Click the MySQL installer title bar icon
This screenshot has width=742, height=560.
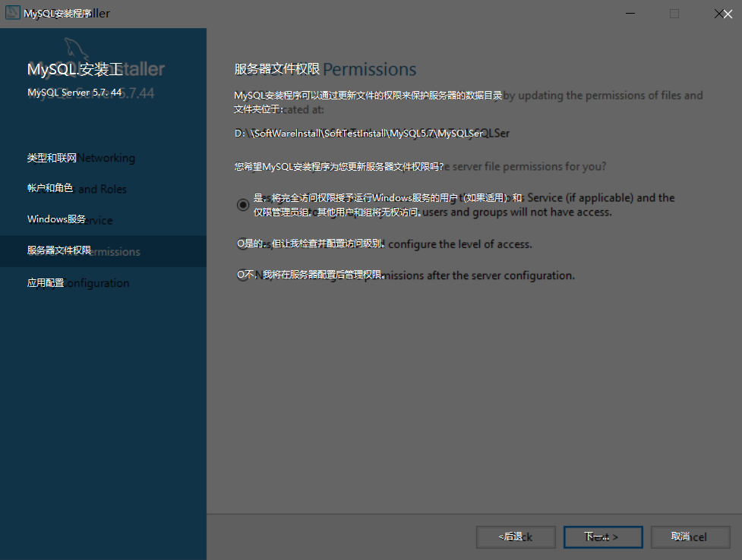pos(12,13)
